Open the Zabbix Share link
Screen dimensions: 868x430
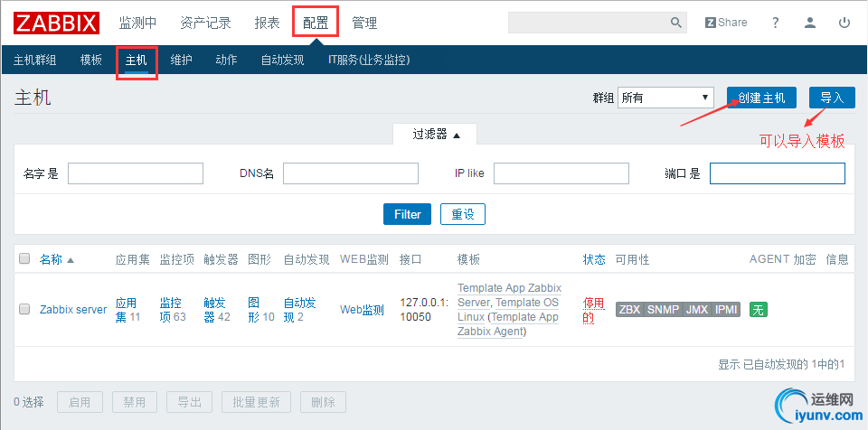726,23
